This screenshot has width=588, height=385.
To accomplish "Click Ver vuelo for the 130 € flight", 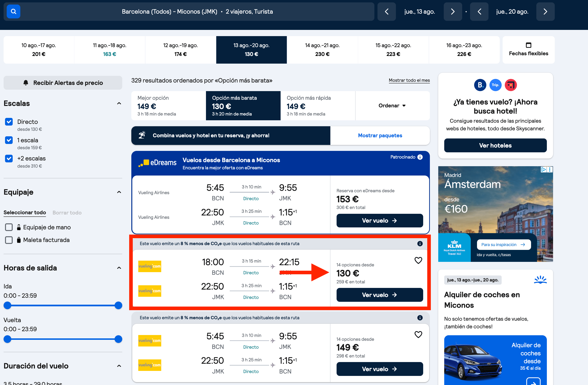I will 380,295.
